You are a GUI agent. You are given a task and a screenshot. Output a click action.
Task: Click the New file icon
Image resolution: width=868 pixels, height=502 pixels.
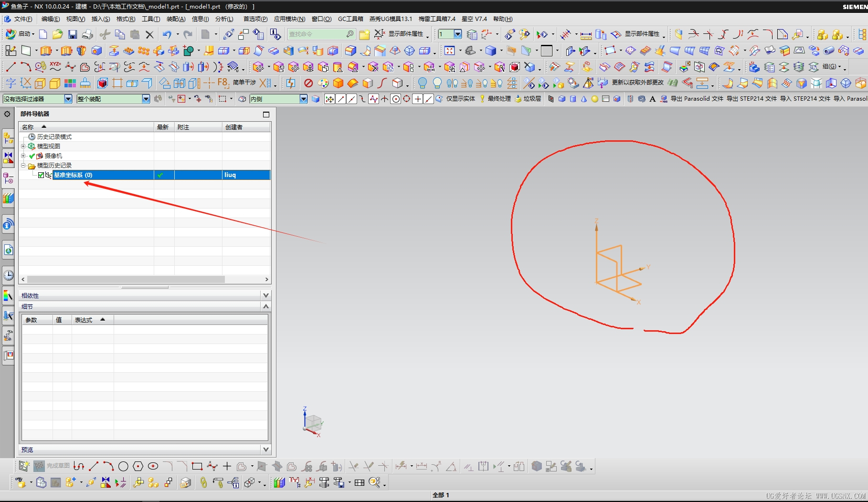coord(43,34)
